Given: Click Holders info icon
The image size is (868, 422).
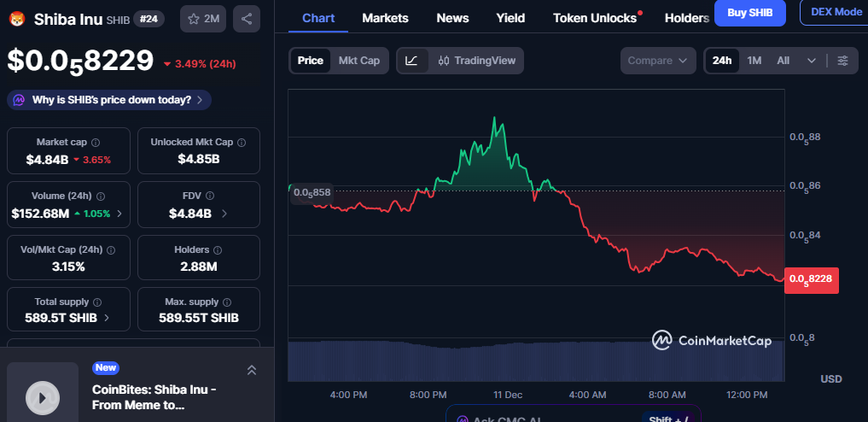Looking at the screenshot, I should pos(218,250).
